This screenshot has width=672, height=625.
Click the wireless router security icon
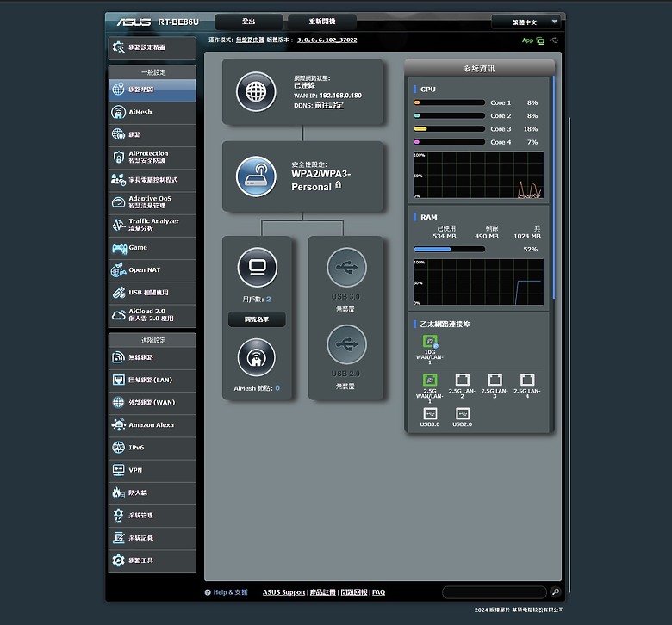(256, 176)
